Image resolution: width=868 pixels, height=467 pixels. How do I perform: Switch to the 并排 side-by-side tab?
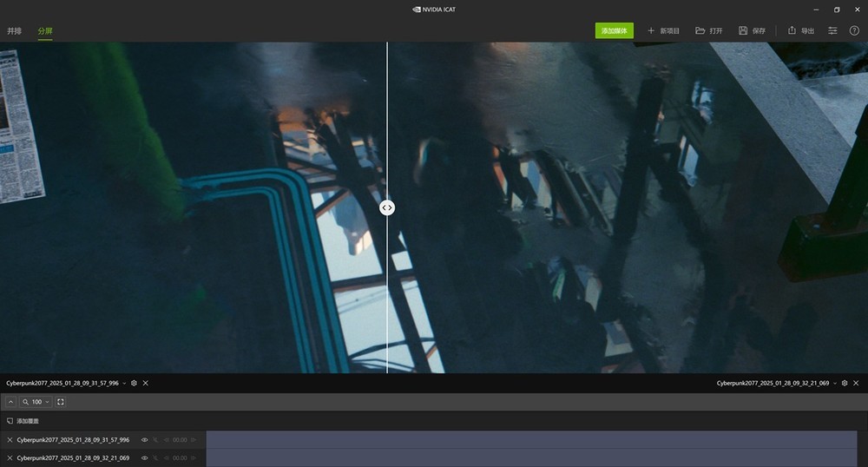[x=15, y=31]
